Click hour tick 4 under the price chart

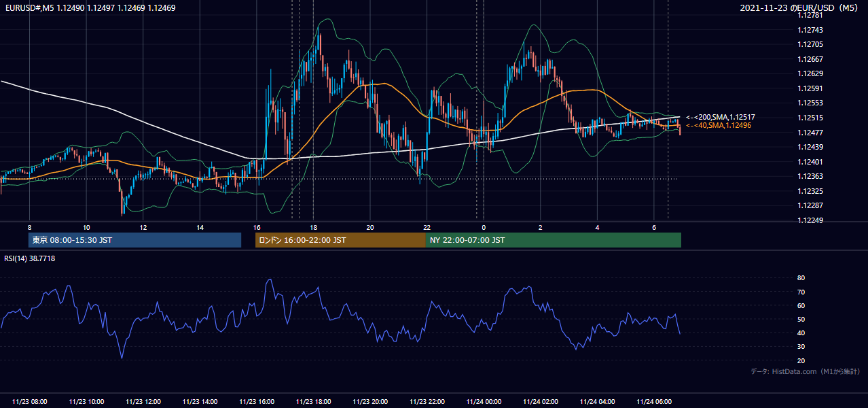tap(597, 226)
